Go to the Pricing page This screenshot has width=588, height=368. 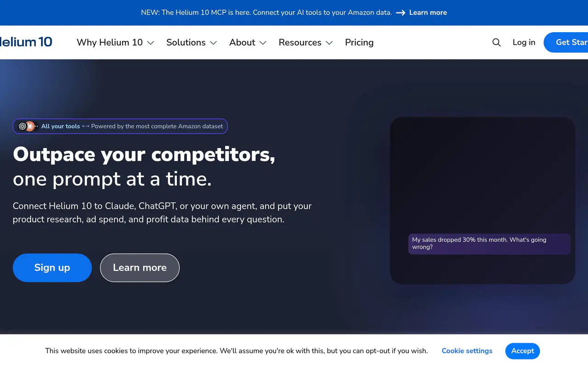coord(359,42)
